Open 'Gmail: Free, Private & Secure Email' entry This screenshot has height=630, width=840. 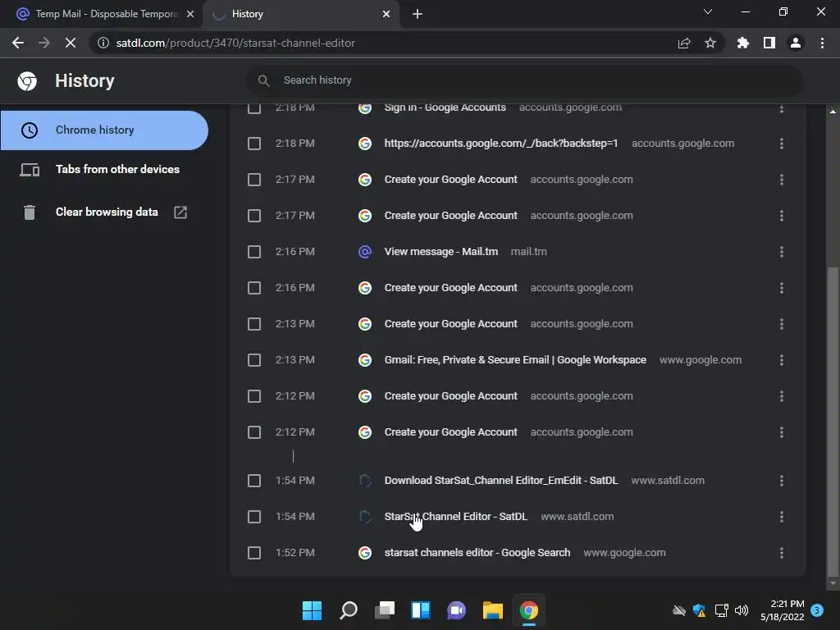pyautogui.click(x=515, y=360)
